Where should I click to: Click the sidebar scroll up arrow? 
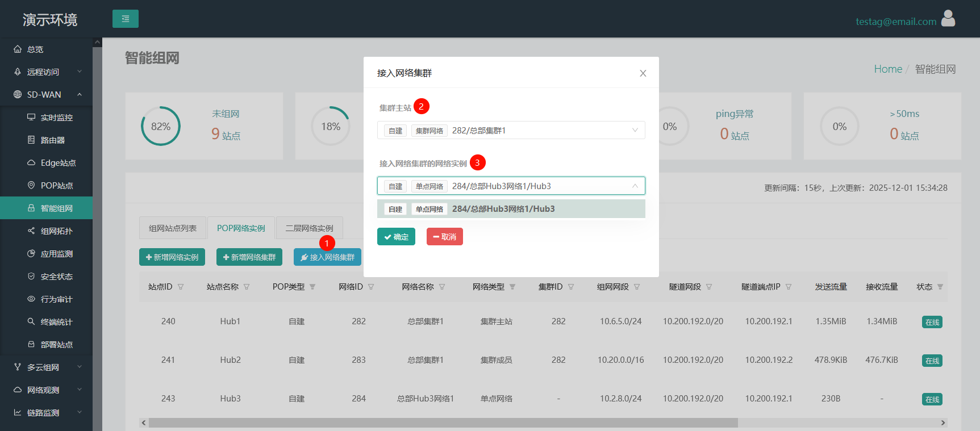pos(97,42)
